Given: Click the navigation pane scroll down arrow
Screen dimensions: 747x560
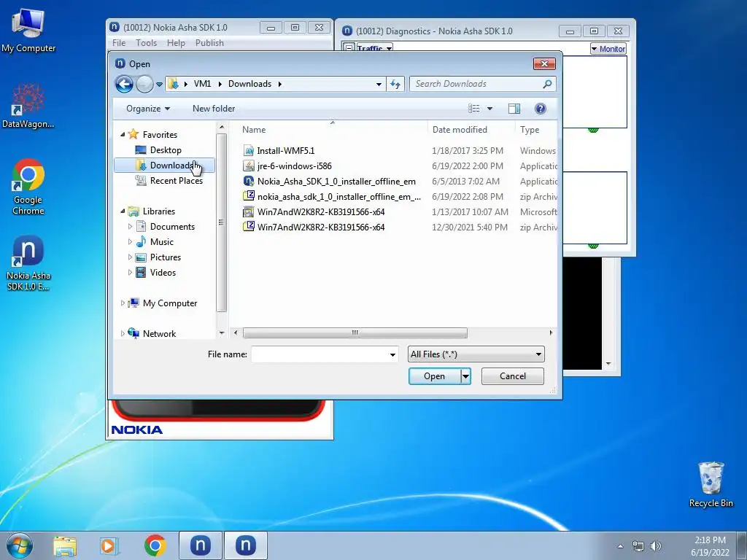Looking at the screenshot, I should (x=222, y=332).
